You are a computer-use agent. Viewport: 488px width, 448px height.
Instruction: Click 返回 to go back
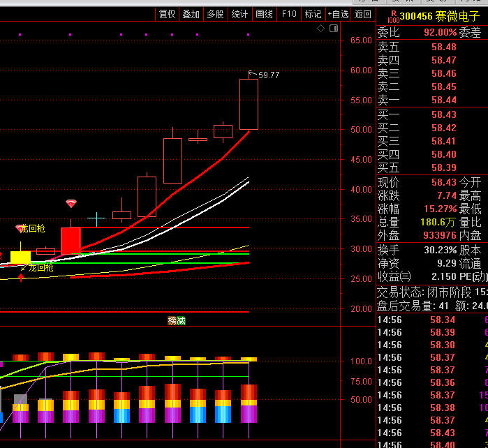pos(363,14)
